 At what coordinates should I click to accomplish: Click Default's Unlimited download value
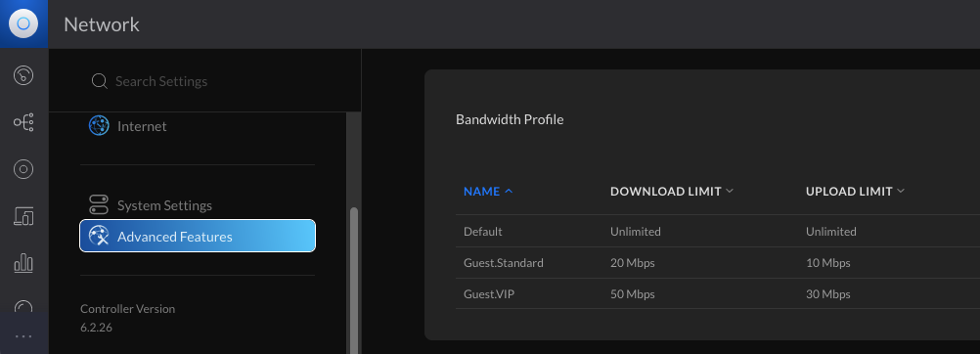(x=635, y=232)
